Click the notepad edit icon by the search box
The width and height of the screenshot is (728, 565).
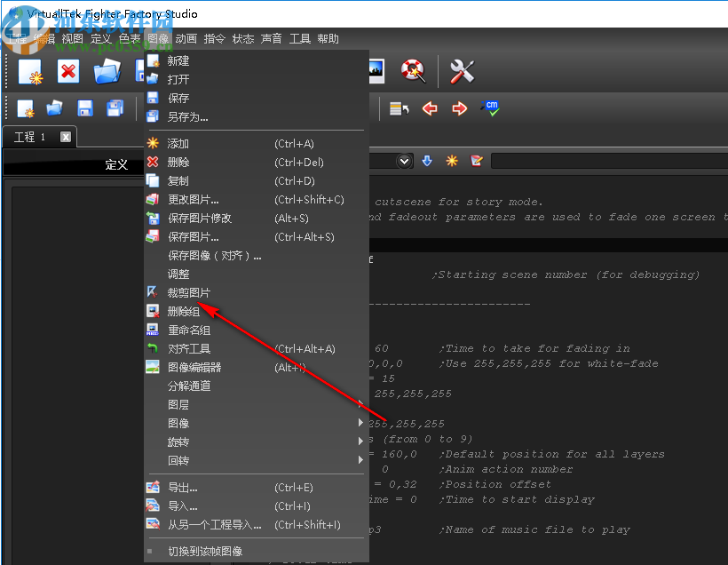(477, 161)
